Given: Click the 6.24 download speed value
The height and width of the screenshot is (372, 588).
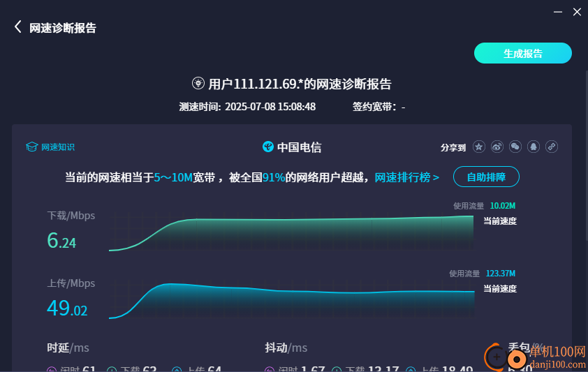Looking at the screenshot, I should click(61, 241).
